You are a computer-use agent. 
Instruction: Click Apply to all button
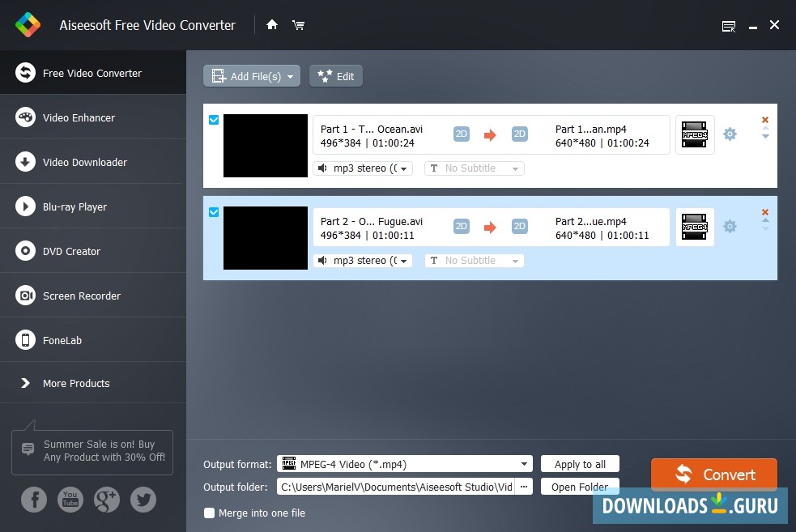point(580,464)
